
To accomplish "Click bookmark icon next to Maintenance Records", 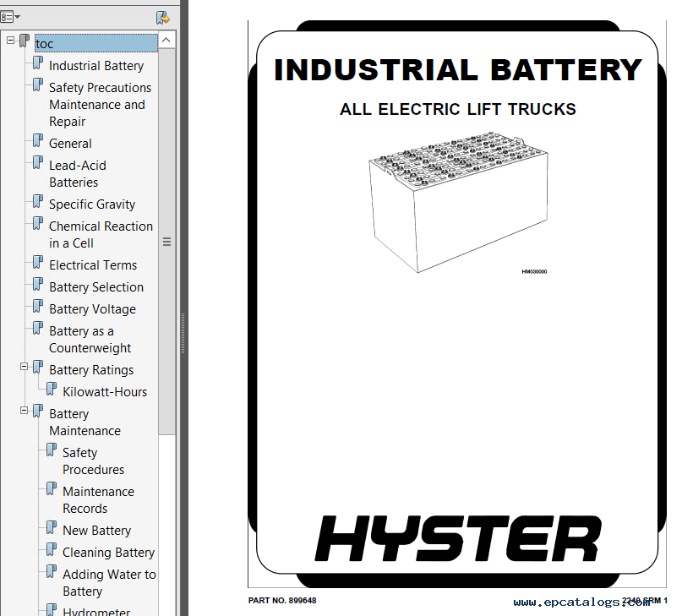I will (52, 489).
